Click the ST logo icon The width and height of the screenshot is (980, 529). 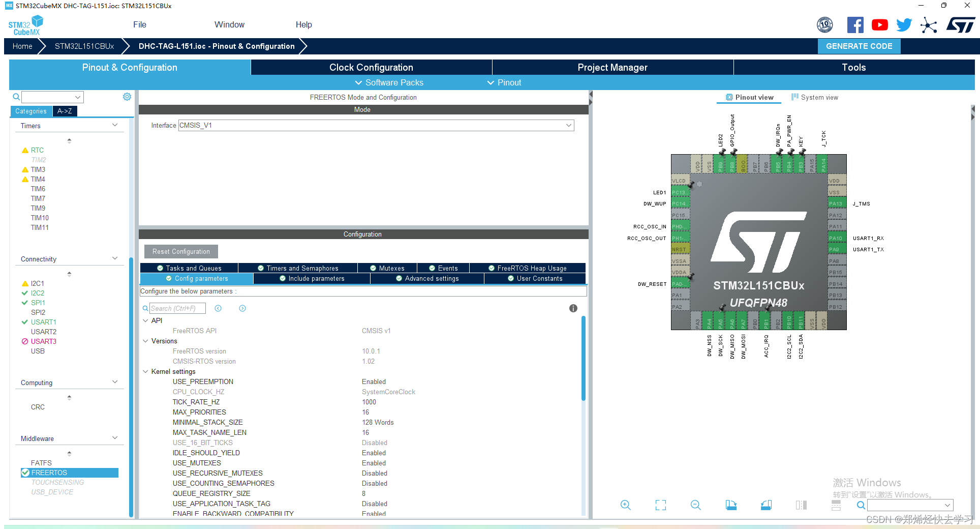pyautogui.click(x=961, y=25)
